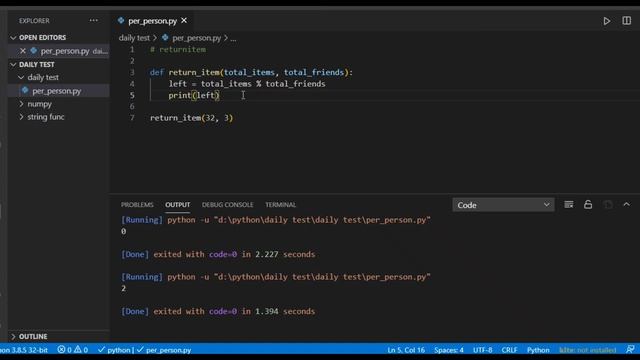Click line with 'left = total_items % total_friends'
The width and height of the screenshot is (640, 360).
tap(247, 84)
